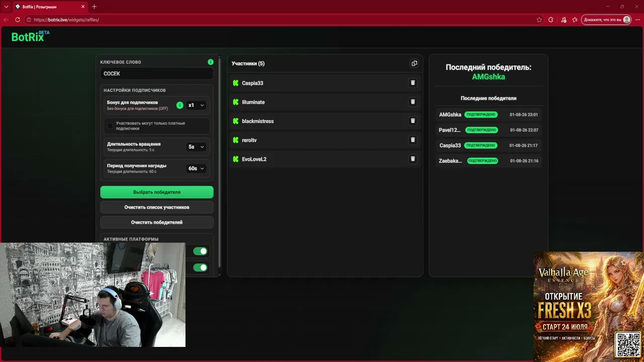Click the keyword input field with СОСЕК
The image size is (644, 362).
[157, 73]
